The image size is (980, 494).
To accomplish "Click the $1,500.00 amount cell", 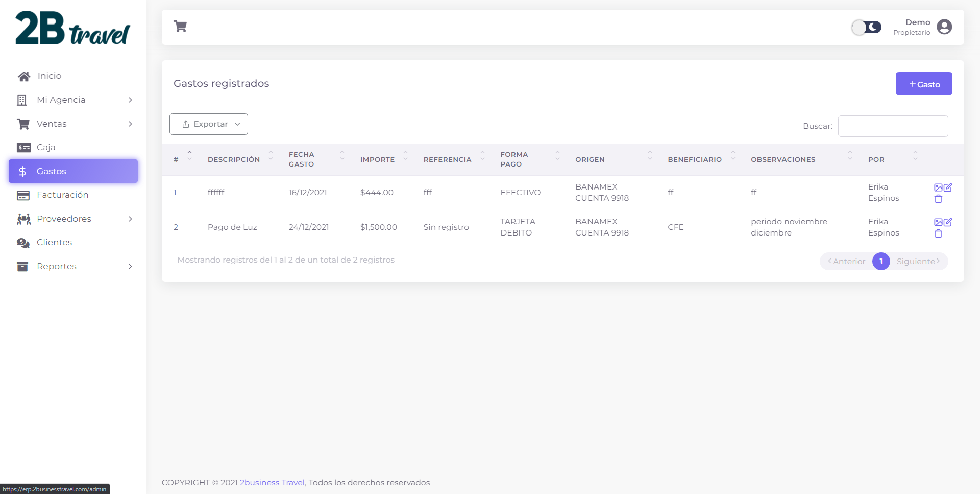I will pos(378,227).
